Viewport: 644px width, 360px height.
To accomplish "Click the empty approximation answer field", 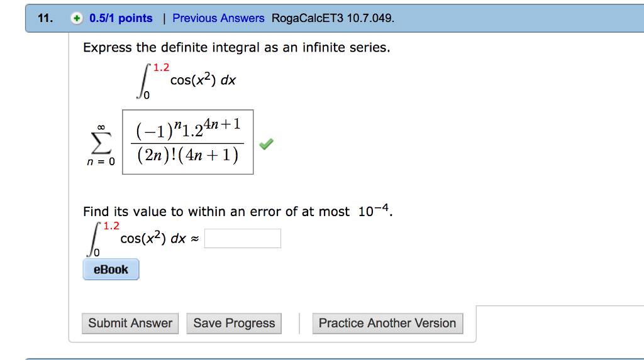I will (242, 239).
